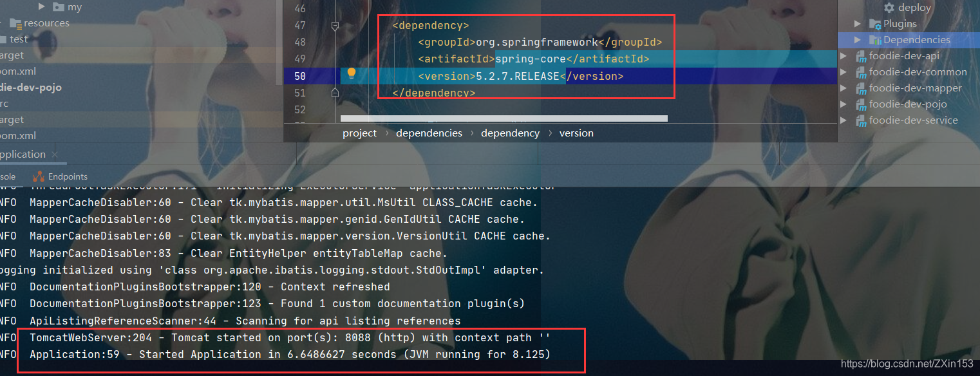Click the resources folder icon in project tree

click(15, 23)
